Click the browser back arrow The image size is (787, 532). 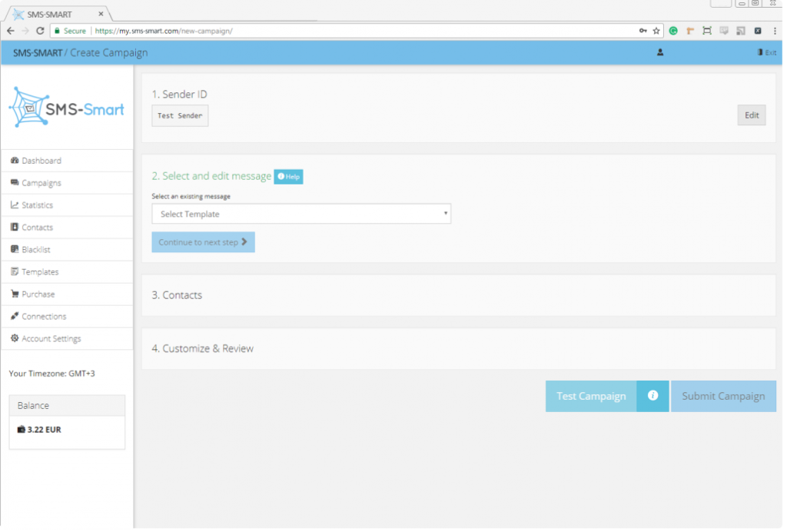tap(11, 31)
